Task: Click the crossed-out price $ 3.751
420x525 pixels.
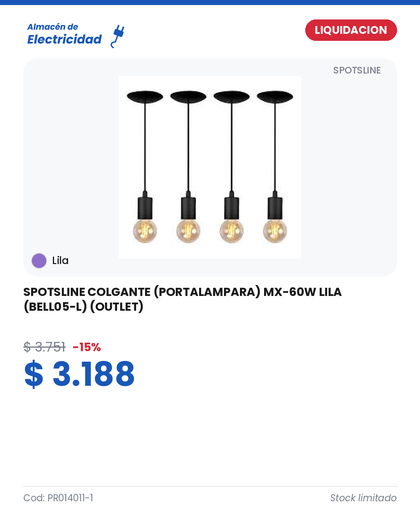Action: click(x=44, y=346)
